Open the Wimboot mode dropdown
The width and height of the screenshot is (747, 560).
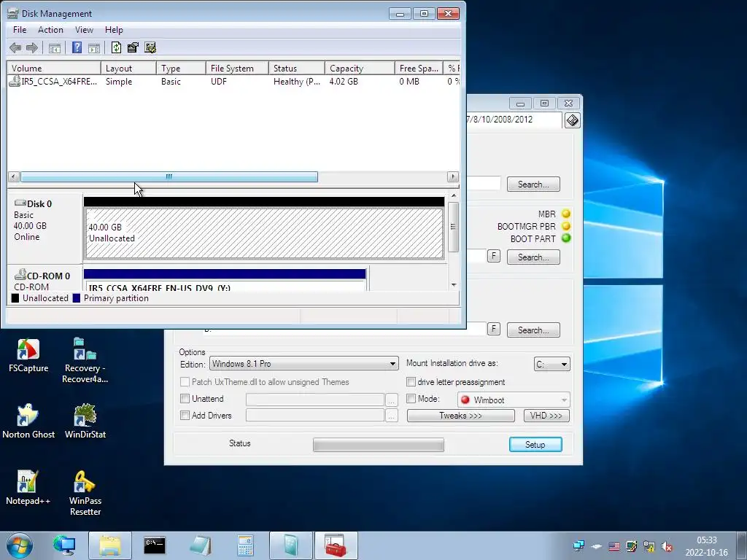coord(513,400)
